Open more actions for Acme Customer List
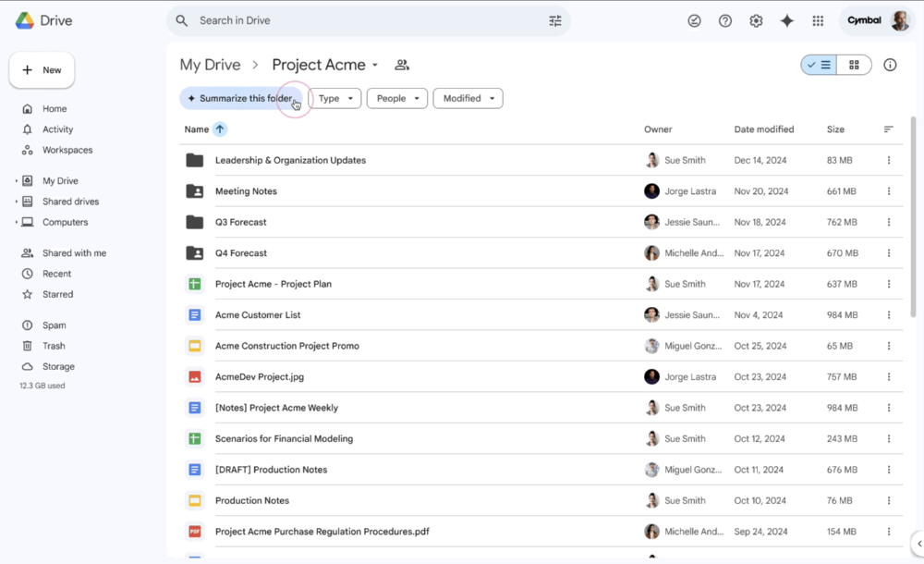This screenshot has height=564, width=924. [x=889, y=315]
